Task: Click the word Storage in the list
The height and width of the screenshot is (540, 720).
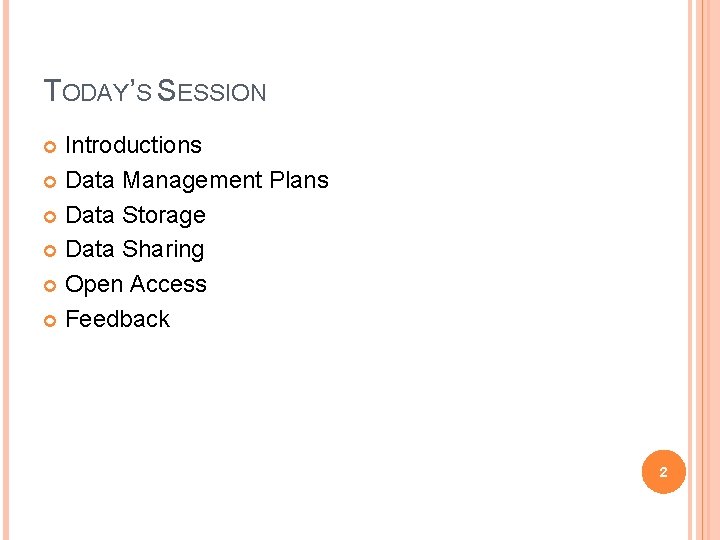Action: coord(163,215)
